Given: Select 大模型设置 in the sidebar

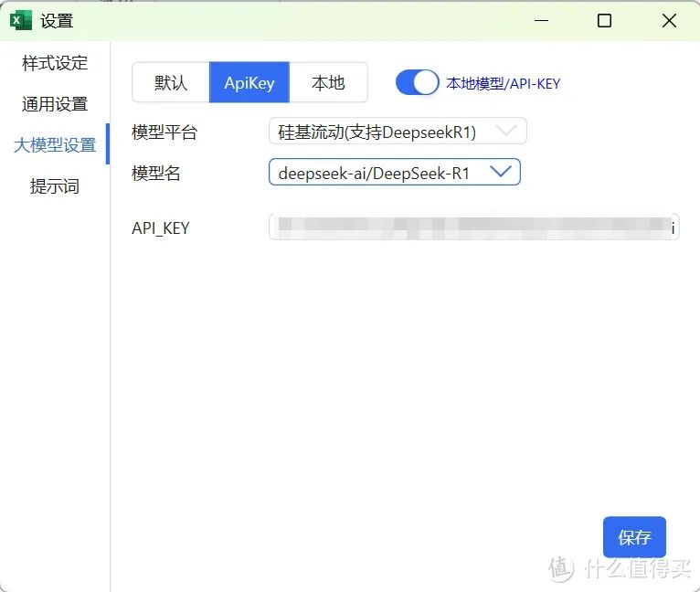Looking at the screenshot, I should pyautogui.click(x=55, y=145).
